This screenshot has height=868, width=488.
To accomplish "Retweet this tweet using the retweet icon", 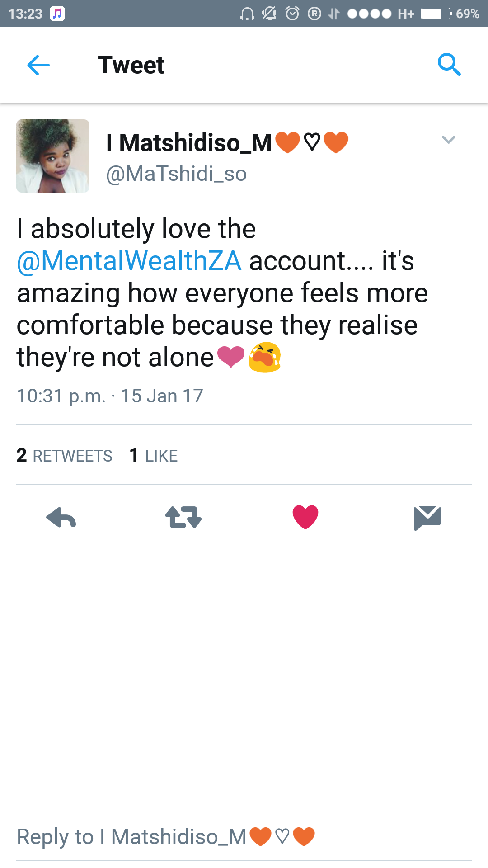I will tap(183, 517).
